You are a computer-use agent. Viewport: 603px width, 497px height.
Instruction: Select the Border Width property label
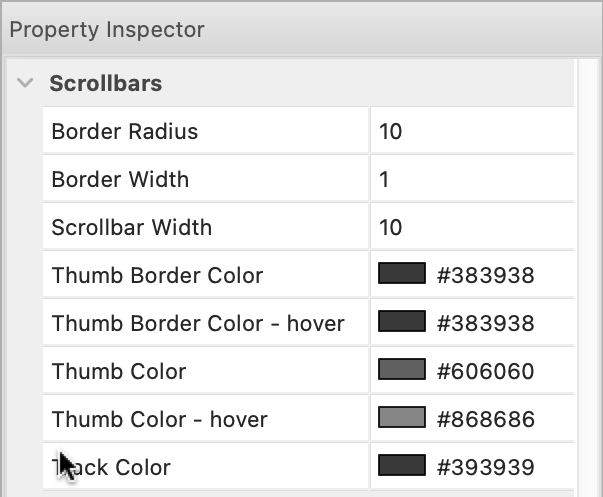120,179
